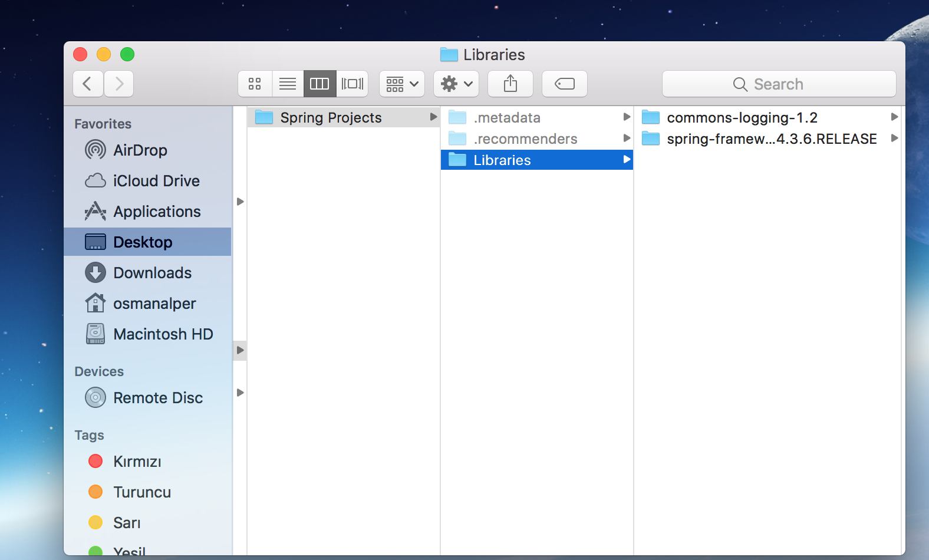Select Desktop in the sidebar
The image size is (929, 560).
[x=147, y=242]
